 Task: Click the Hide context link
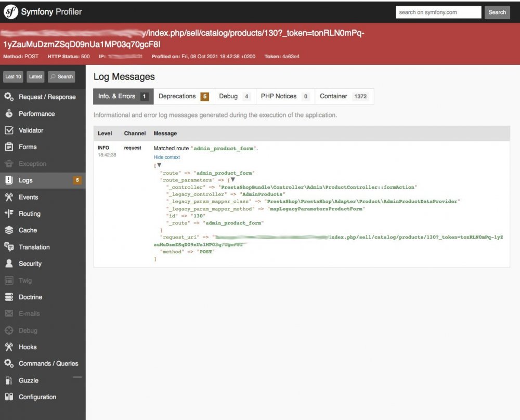click(166, 157)
